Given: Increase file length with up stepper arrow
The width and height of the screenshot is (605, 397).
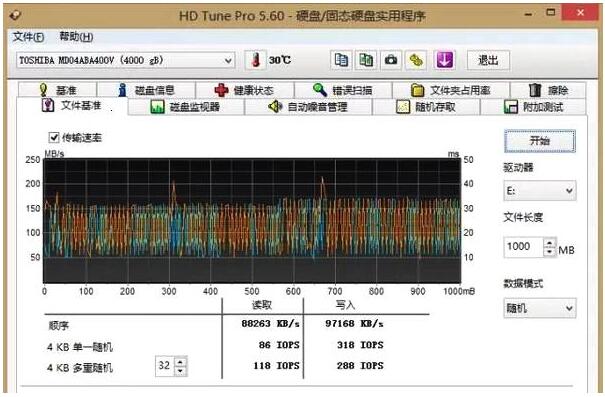Looking at the screenshot, I should (549, 243).
